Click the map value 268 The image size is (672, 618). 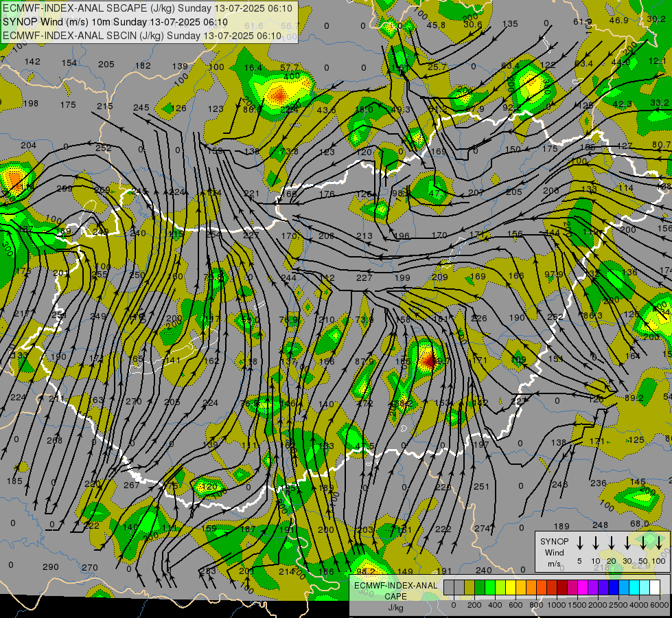pyautogui.click(x=54, y=440)
